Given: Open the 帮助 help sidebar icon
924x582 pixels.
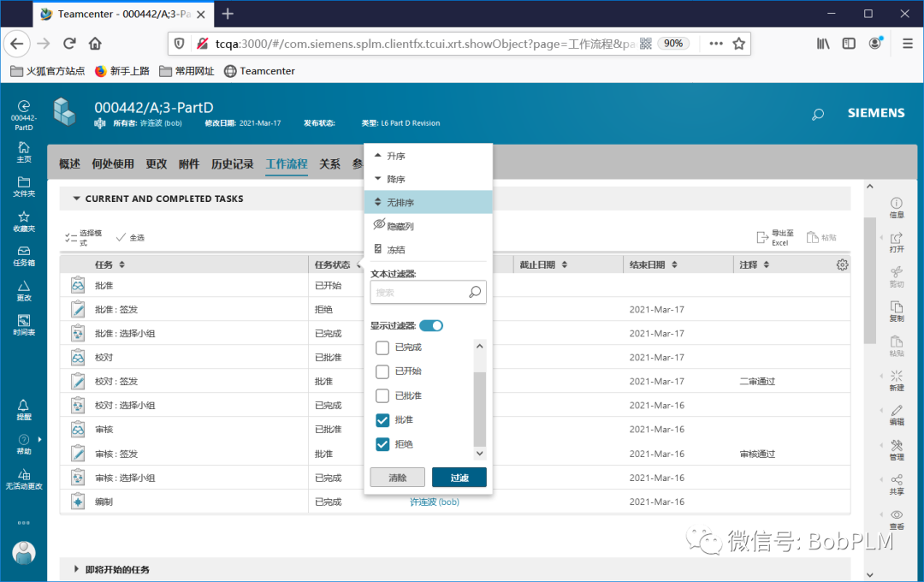Looking at the screenshot, I should (x=24, y=444).
